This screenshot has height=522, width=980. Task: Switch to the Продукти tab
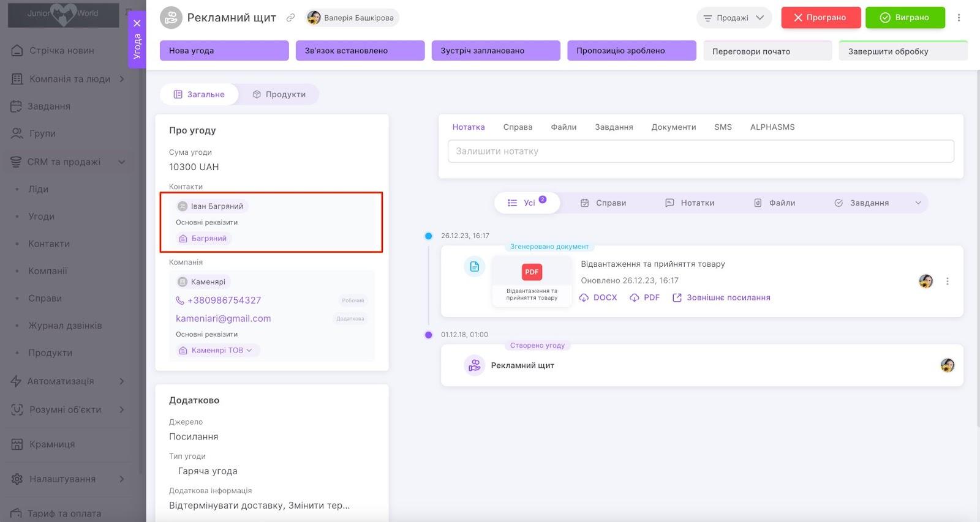click(x=279, y=94)
